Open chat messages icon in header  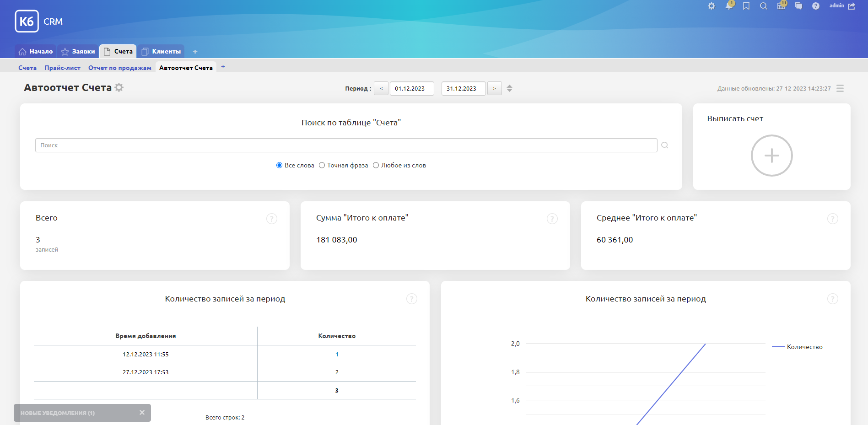[x=798, y=6]
